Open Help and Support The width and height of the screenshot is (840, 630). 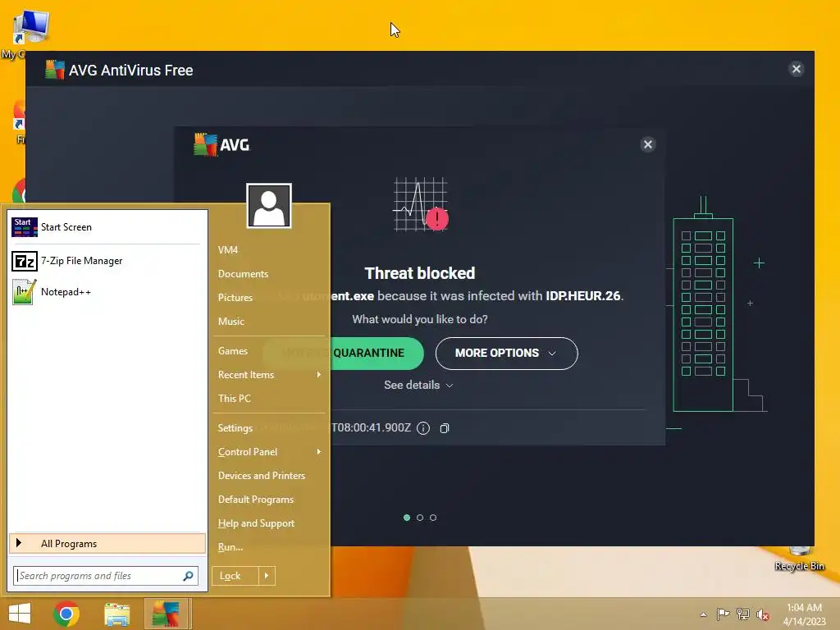(x=256, y=523)
